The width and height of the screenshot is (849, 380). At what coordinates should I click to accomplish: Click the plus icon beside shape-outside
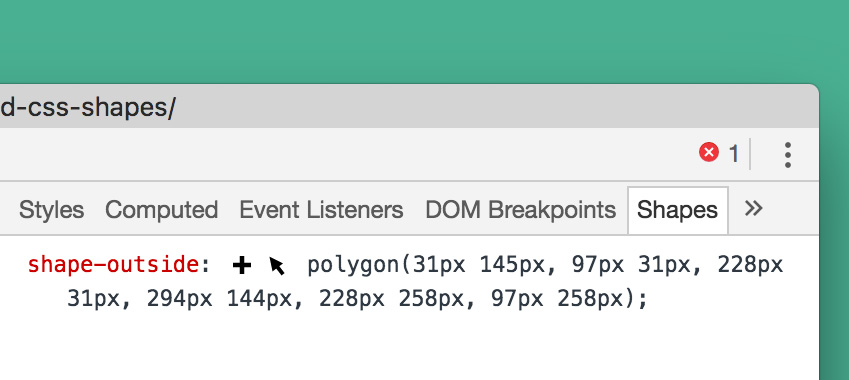pos(242,265)
